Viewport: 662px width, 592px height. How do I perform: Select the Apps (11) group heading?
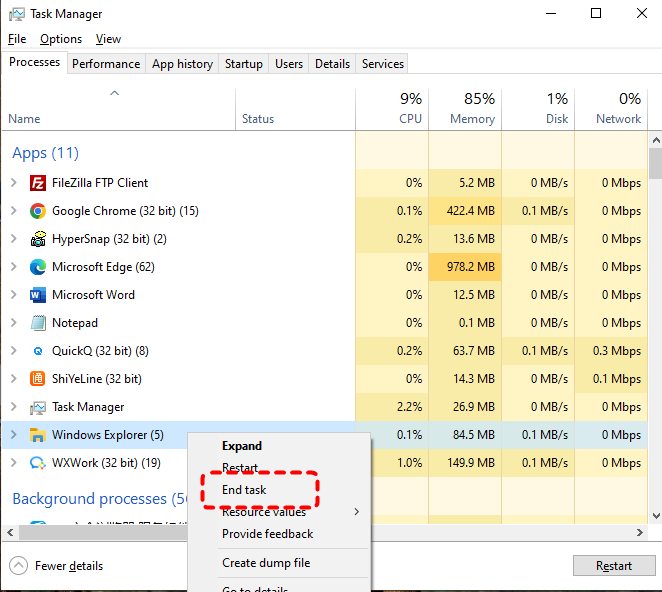click(45, 153)
